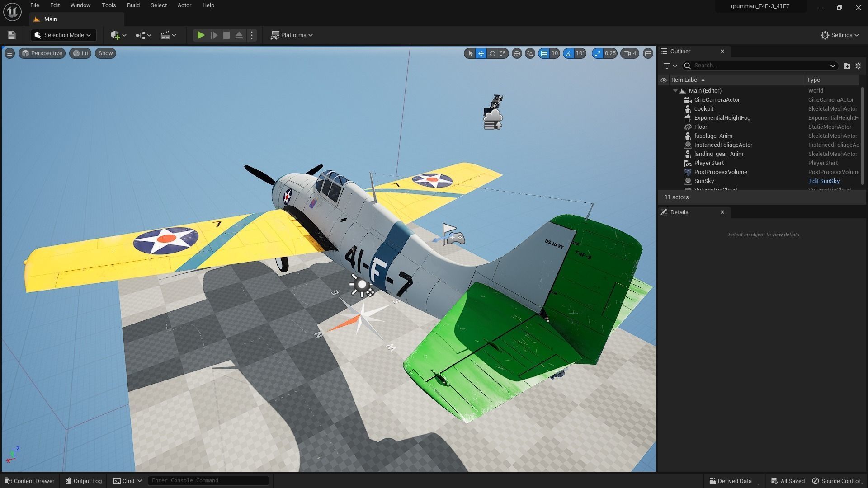Click the translate move tool icon
The width and height of the screenshot is (868, 488).
pos(481,53)
